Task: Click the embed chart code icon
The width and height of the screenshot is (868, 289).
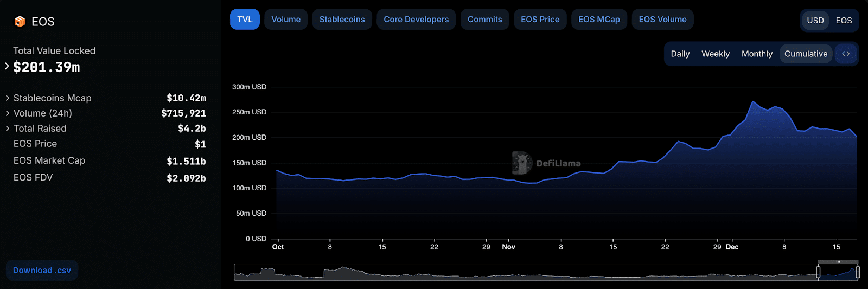Action: (846, 54)
